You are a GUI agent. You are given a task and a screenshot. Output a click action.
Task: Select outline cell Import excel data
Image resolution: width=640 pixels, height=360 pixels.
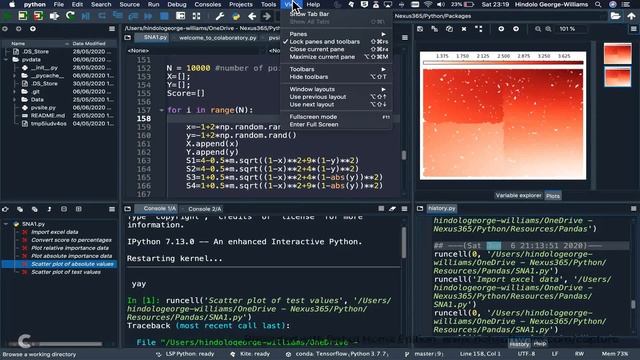[x=55, y=232]
